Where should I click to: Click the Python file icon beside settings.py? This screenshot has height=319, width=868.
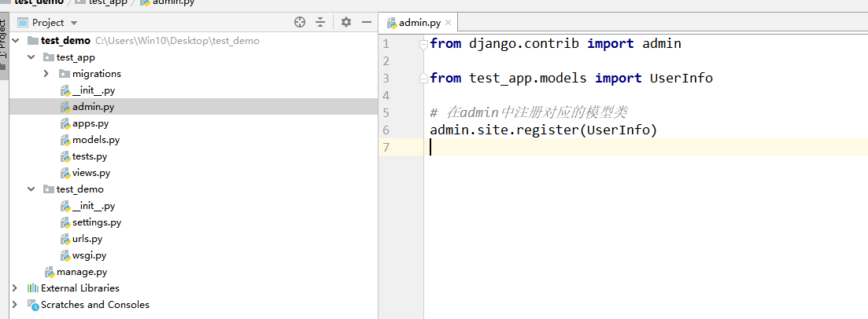(x=65, y=223)
